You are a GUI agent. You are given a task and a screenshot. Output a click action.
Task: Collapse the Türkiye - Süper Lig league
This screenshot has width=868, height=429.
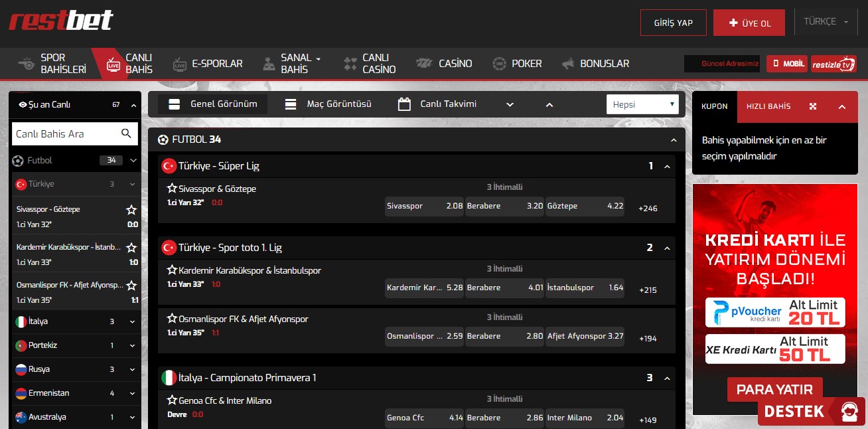tap(667, 166)
